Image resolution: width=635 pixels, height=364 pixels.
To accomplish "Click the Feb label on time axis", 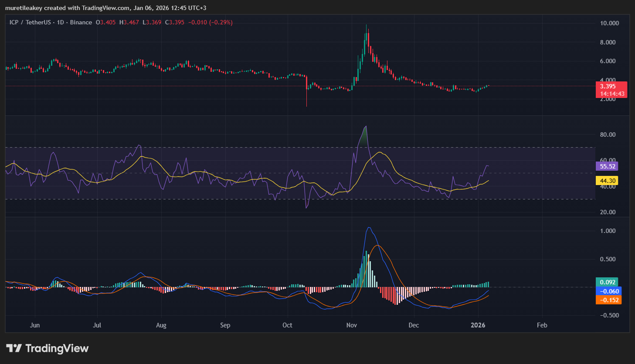I will pyautogui.click(x=542, y=325).
